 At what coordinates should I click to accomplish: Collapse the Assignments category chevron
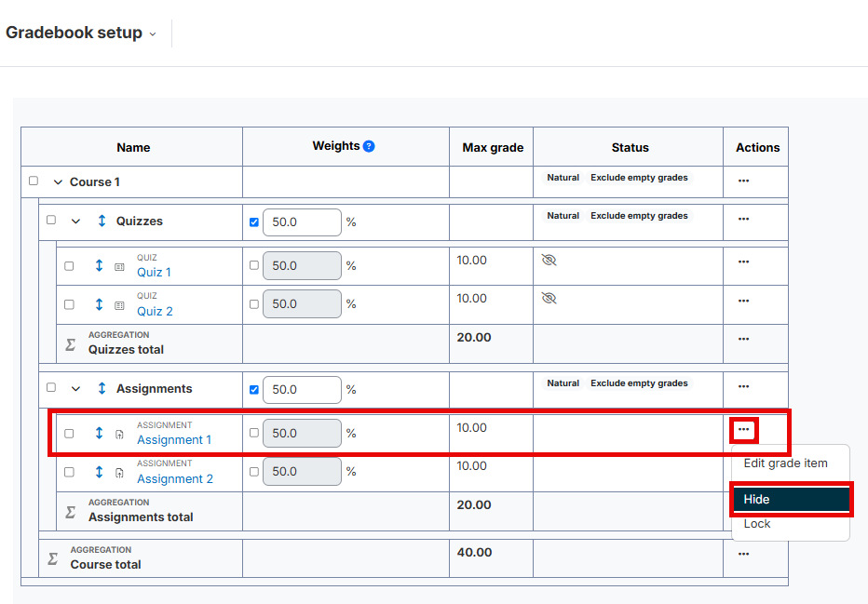[x=75, y=389]
